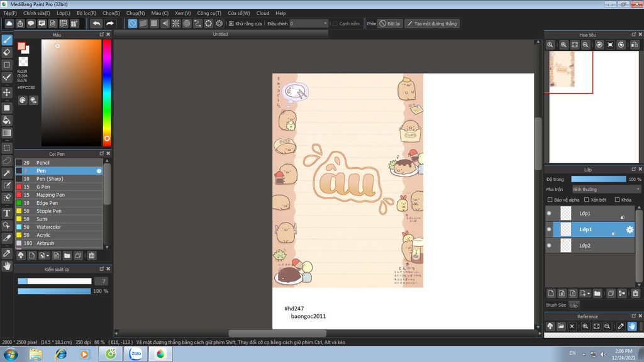Switch to Untitled canvas tab
644x362 pixels.
(221, 34)
